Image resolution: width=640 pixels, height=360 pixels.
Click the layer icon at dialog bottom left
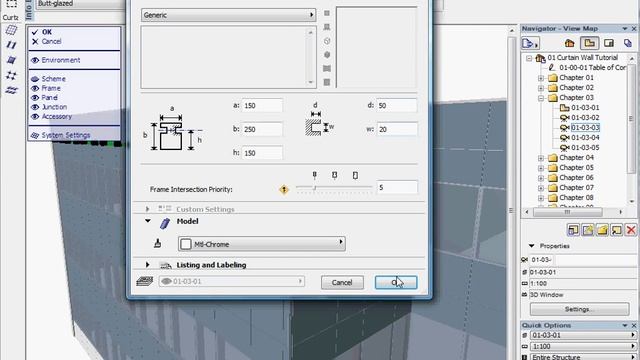[144, 281]
